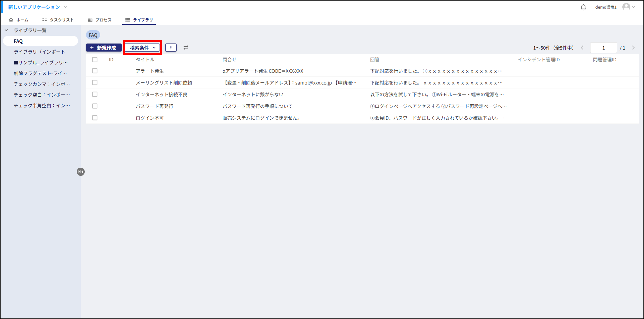Viewport: 644px width, 319px height.
Task: Check the アラート発生 row checkbox
Action: pos(95,71)
